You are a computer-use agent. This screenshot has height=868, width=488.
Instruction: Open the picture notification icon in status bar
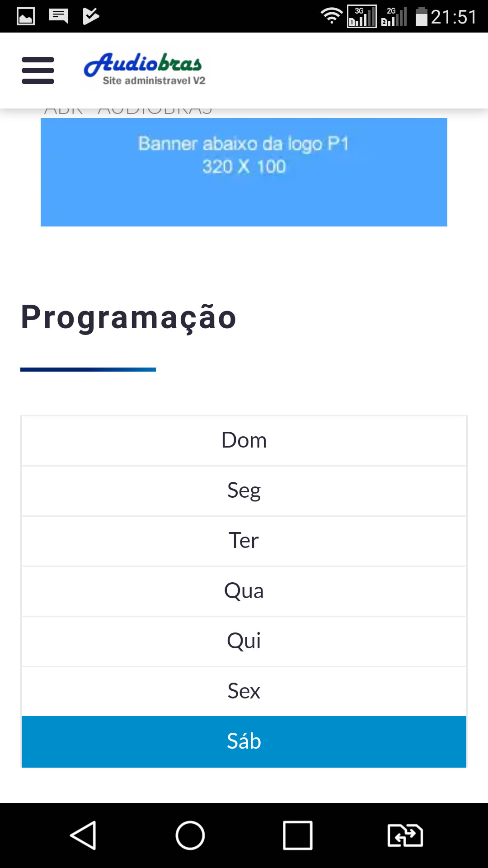tap(26, 17)
